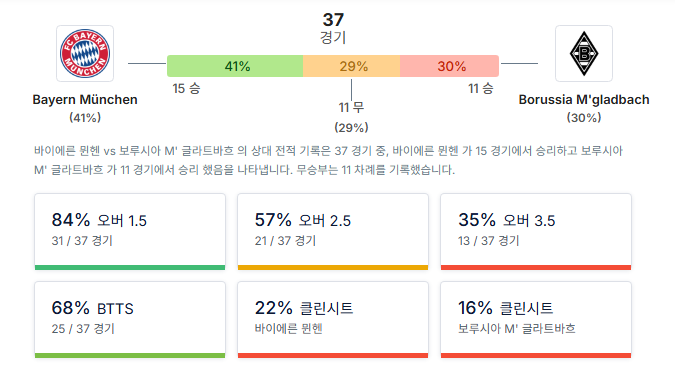Click the Borussia M'gladbach diamond crest logo

pyautogui.click(x=584, y=53)
